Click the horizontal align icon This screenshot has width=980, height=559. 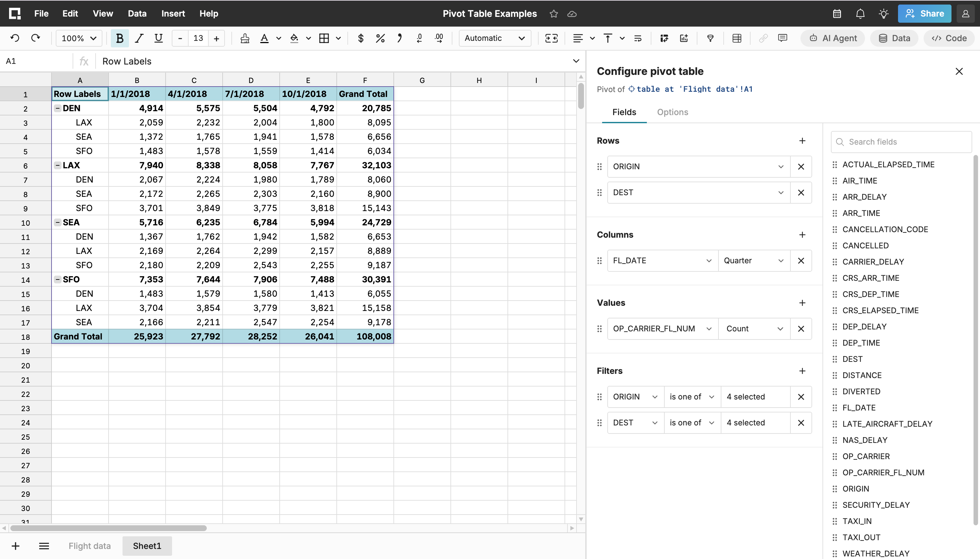[x=578, y=38]
